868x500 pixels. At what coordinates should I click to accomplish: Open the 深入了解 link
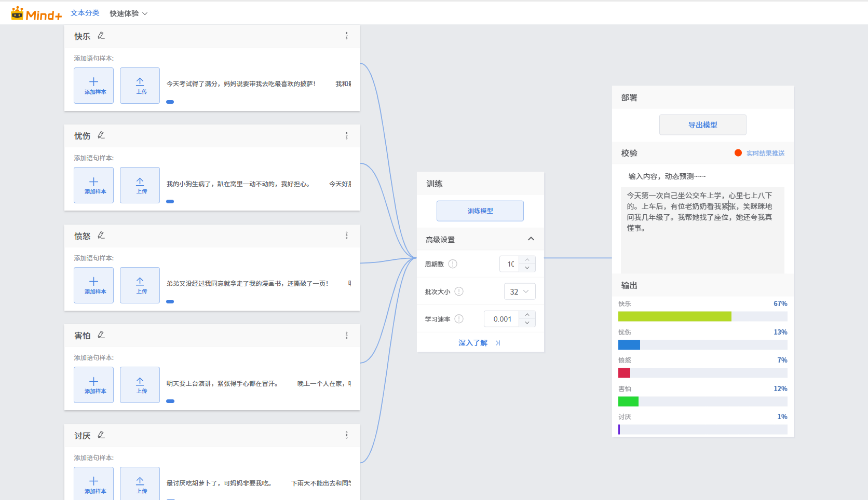[x=479, y=343]
